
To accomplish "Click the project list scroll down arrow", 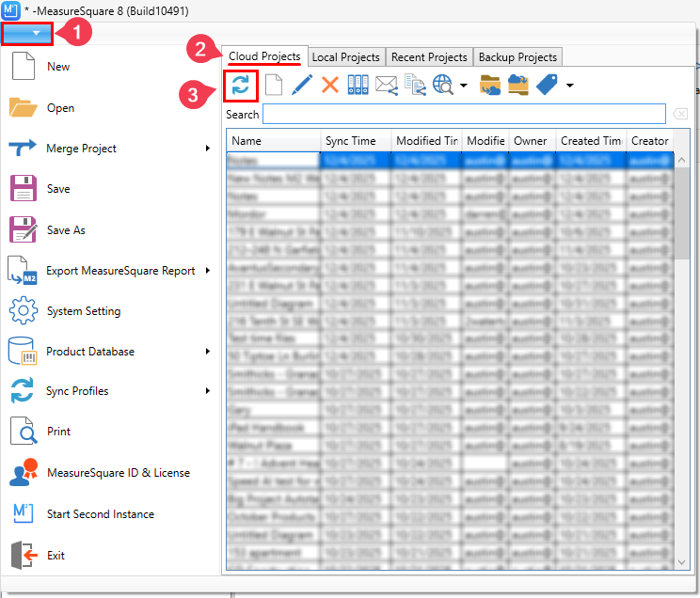I will [681, 562].
